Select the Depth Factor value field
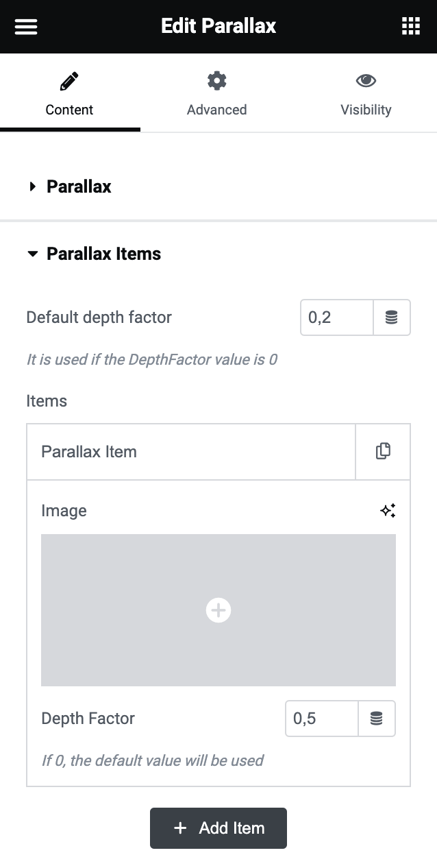The width and height of the screenshot is (437, 868). coord(321,718)
